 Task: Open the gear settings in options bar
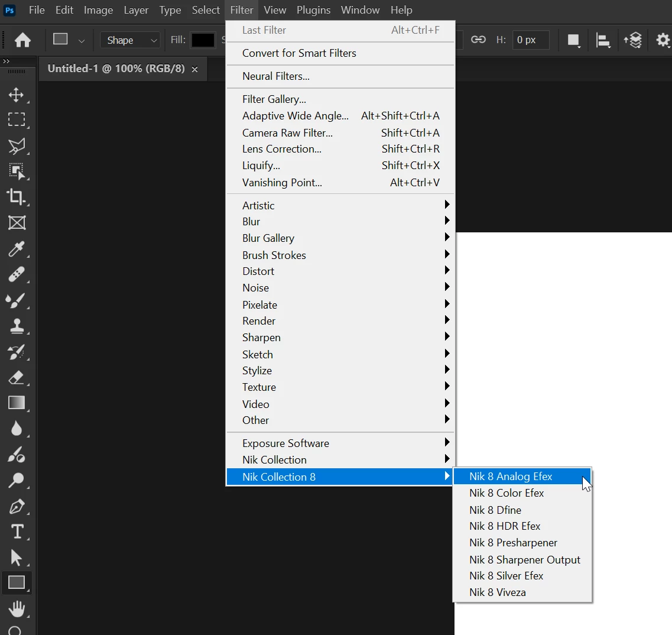pos(663,40)
